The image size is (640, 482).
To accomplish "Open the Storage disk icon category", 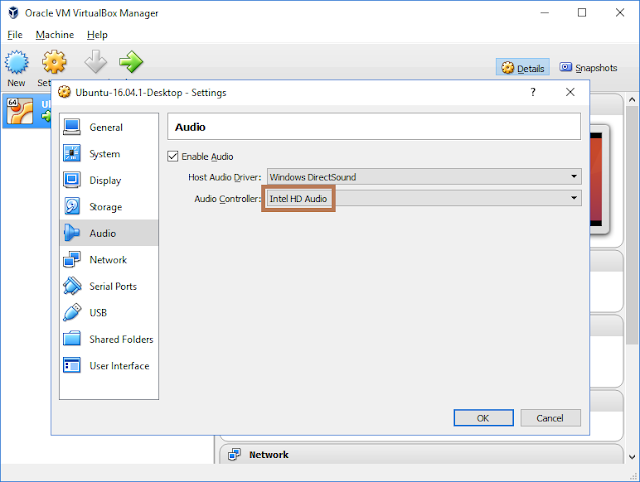I will [72, 207].
